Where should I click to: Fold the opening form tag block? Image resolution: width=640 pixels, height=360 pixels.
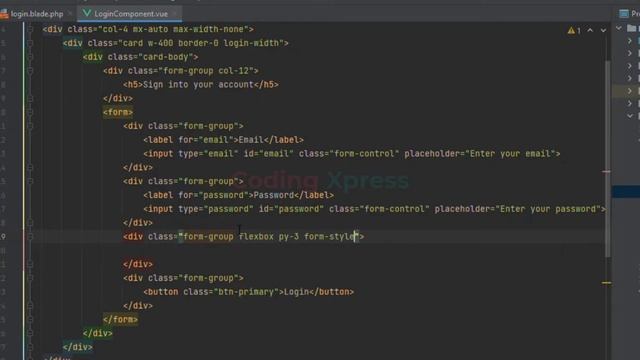pyautogui.click(x=30, y=112)
